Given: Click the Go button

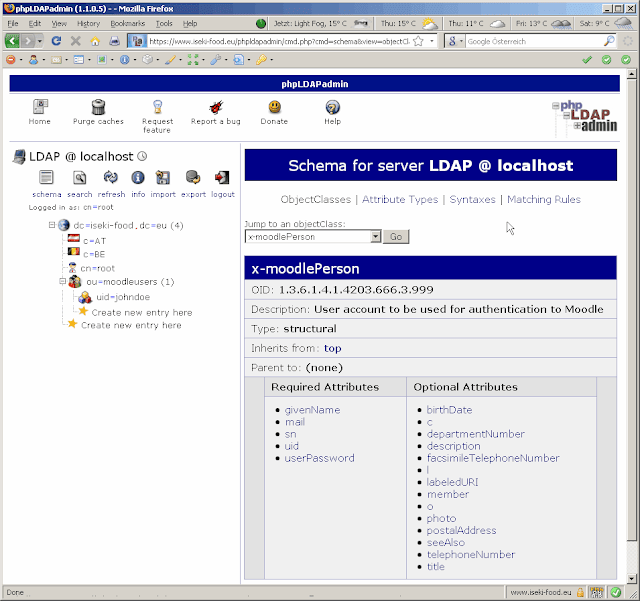Looking at the screenshot, I should (396, 237).
